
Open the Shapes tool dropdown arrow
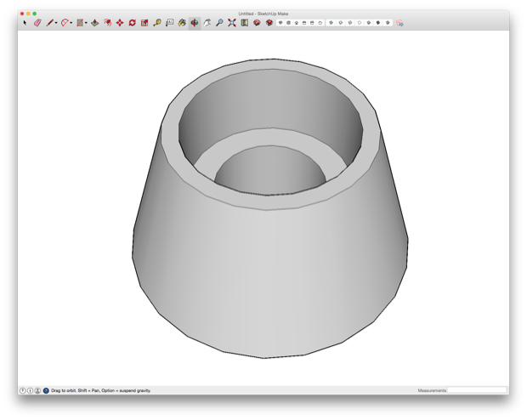[86, 23]
